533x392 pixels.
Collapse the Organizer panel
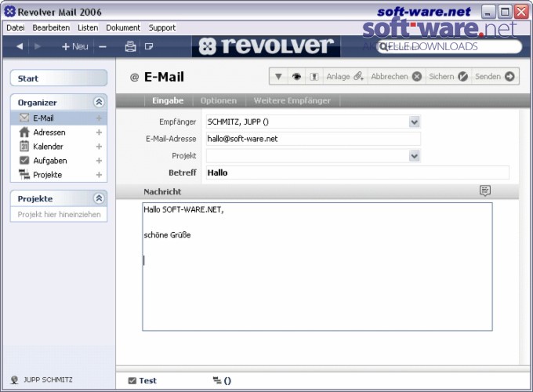99,102
